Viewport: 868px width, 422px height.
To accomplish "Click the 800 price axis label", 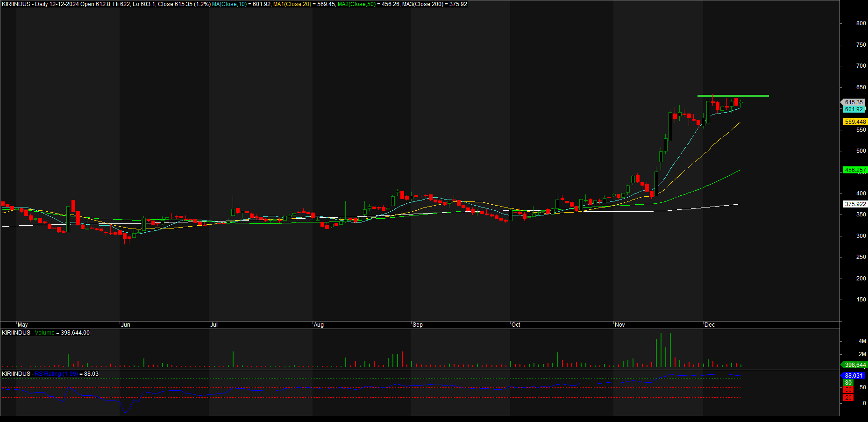I will click(x=861, y=23).
